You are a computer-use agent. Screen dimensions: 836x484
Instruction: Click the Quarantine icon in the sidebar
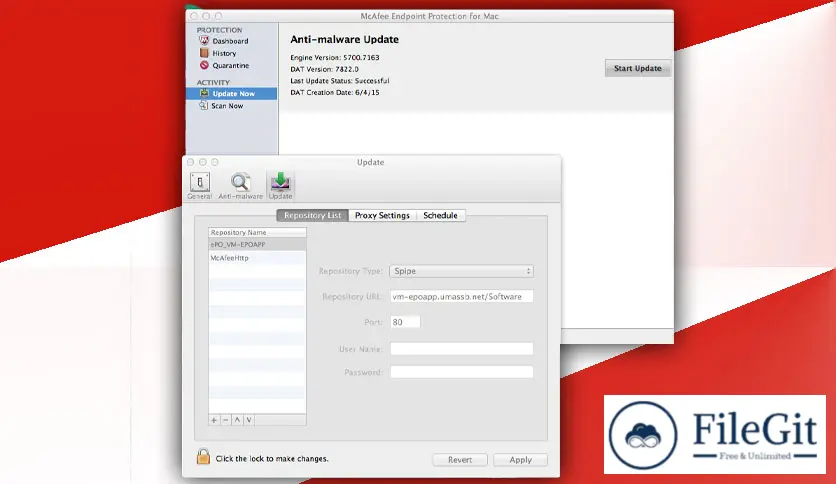point(204,65)
